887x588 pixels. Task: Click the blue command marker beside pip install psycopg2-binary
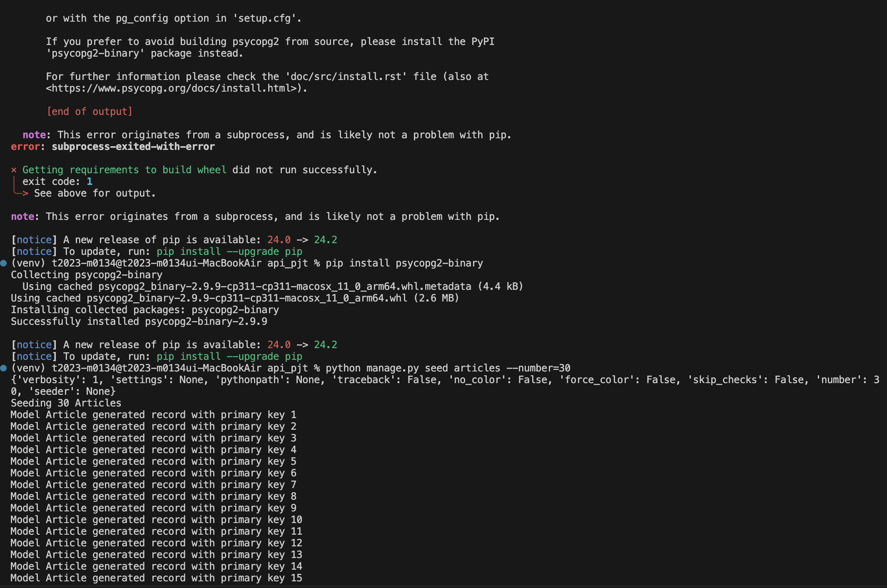4,263
